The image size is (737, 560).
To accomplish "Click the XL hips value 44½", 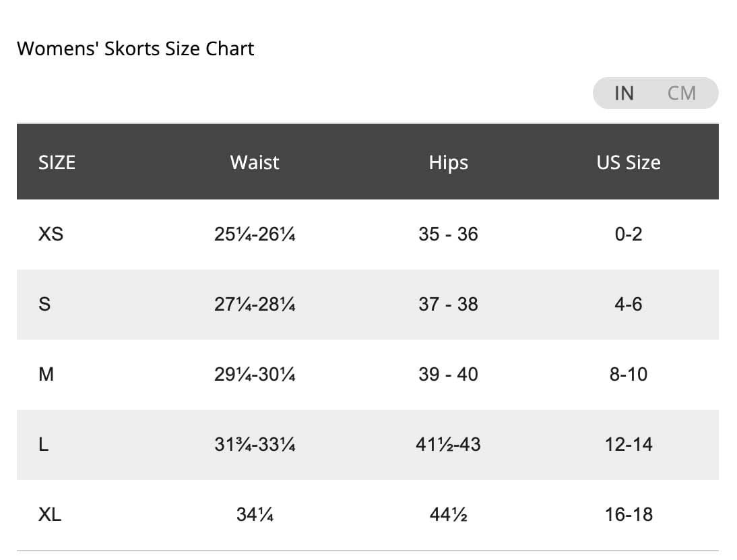I will pyautogui.click(x=448, y=515).
